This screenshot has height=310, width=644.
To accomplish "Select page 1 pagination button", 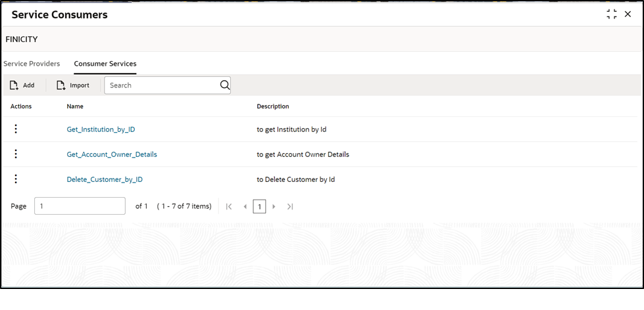I will coord(259,206).
